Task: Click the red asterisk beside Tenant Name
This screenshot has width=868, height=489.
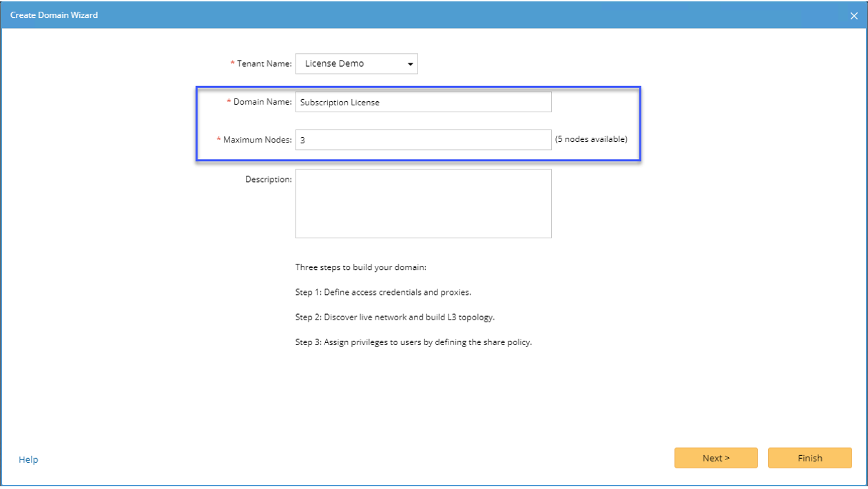Action: 232,63
